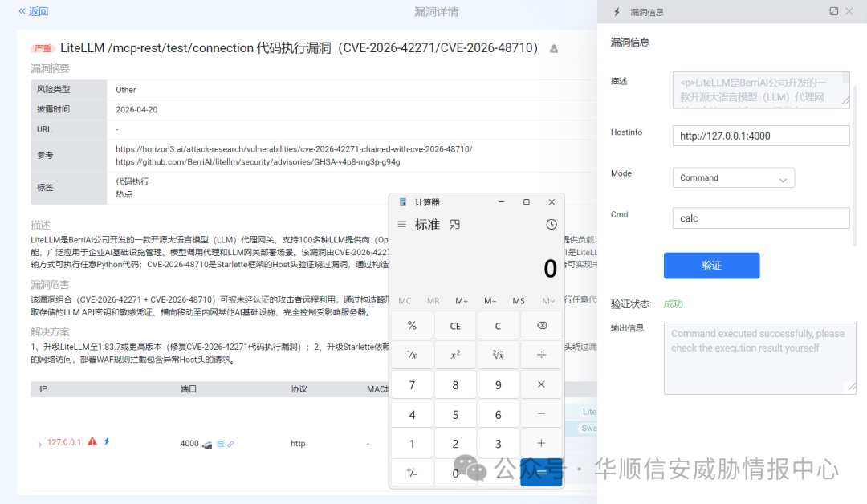Click the alert bell icon beside vulnerability title

[553, 49]
